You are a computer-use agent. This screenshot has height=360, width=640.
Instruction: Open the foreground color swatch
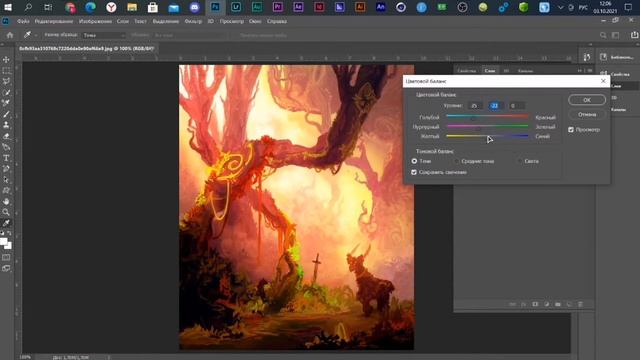[4, 241]
